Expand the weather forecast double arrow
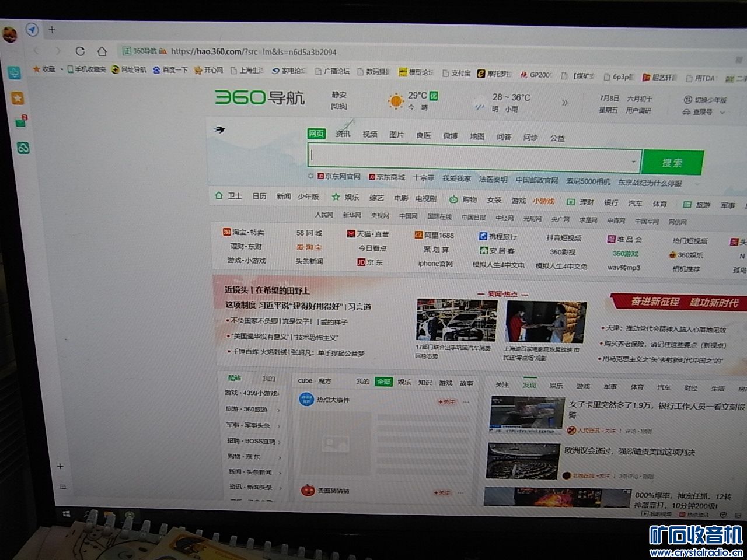This screenshot has width=747, height=560. [x=565, y=103]
